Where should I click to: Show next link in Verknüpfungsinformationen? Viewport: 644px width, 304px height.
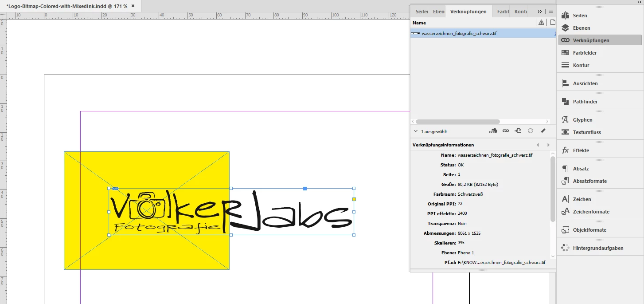[x=548, y=145]
